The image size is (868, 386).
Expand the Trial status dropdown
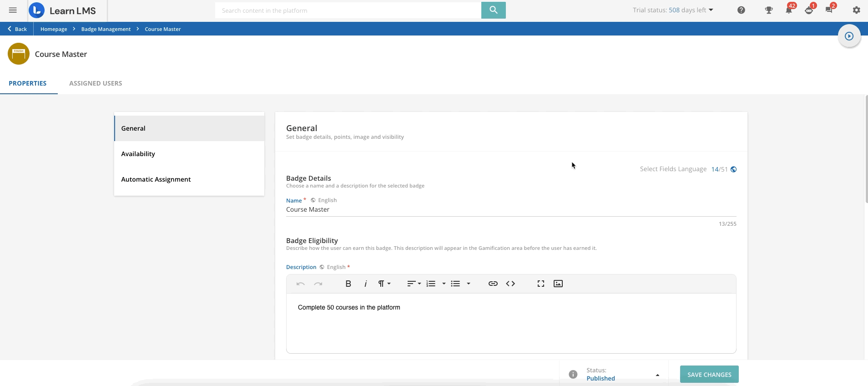[x=711, y=10]
